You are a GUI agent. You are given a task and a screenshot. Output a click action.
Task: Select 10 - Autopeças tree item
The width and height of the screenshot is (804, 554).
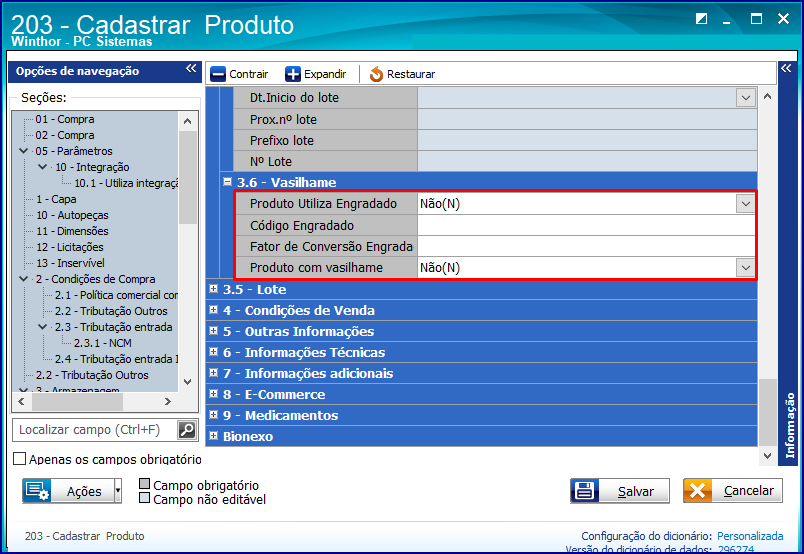tap(72, 215)
